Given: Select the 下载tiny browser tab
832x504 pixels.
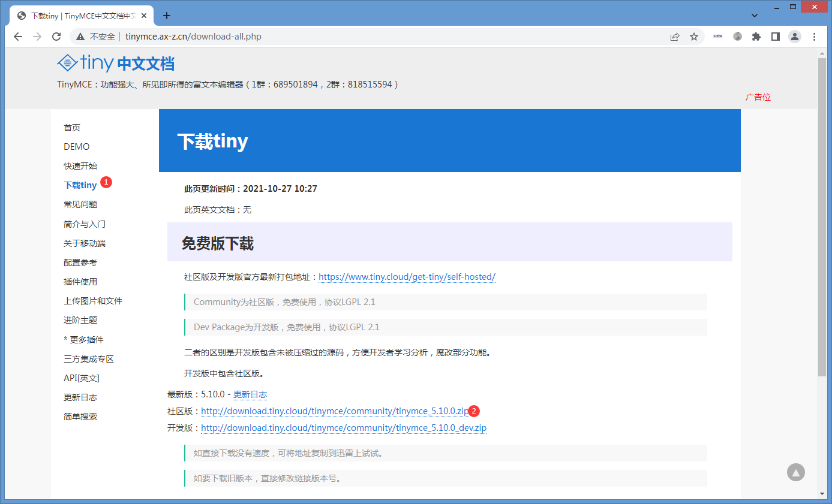Looking at the screenshot, I should click(x=82, y=16).
